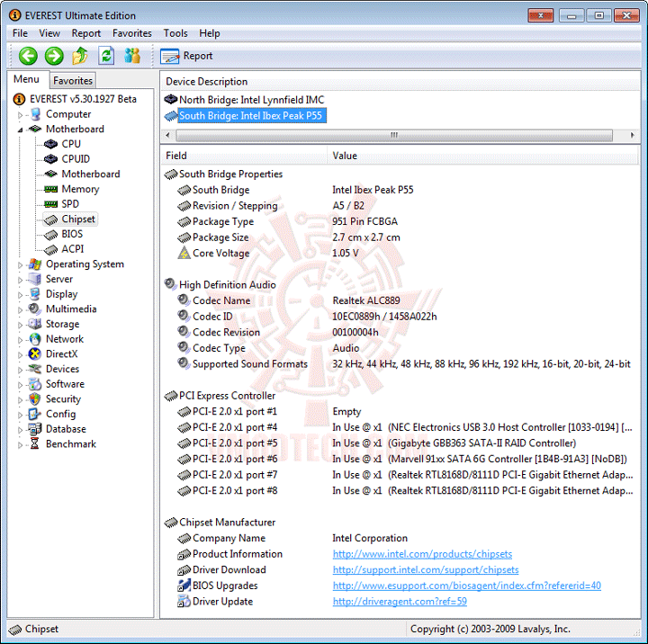This screenshot has height=644, width=648.
Task: Click the Value column header
Action: (x=483, y=156)
